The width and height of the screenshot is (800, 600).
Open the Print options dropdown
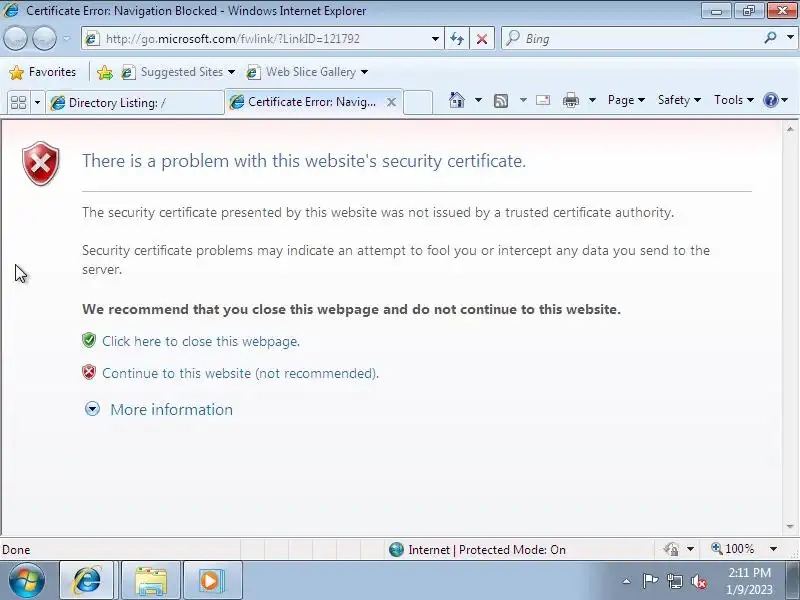(592, 100)
